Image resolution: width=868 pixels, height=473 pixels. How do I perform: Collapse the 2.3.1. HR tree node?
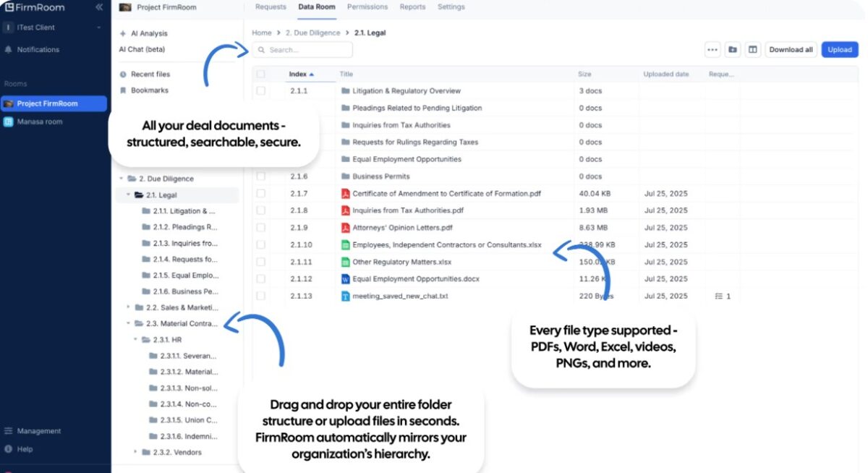(135, 339)
